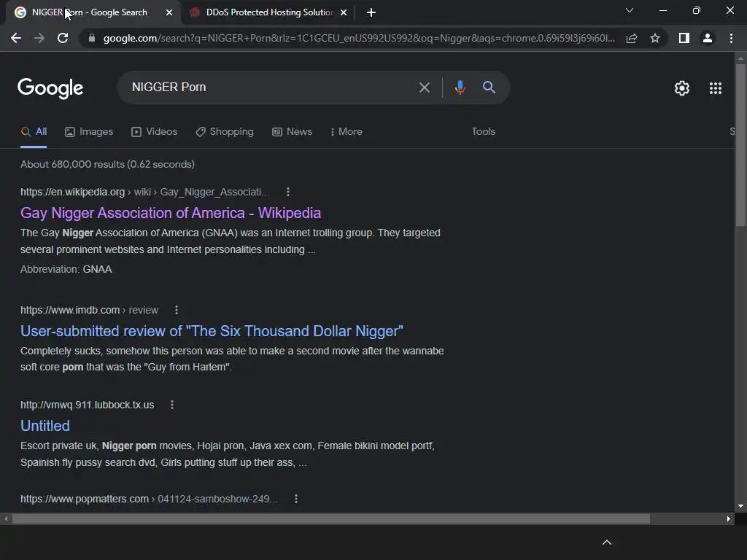Open the IMDb user-submitted review link
This screenshot has height=560, width=747.
coord(212,331)
